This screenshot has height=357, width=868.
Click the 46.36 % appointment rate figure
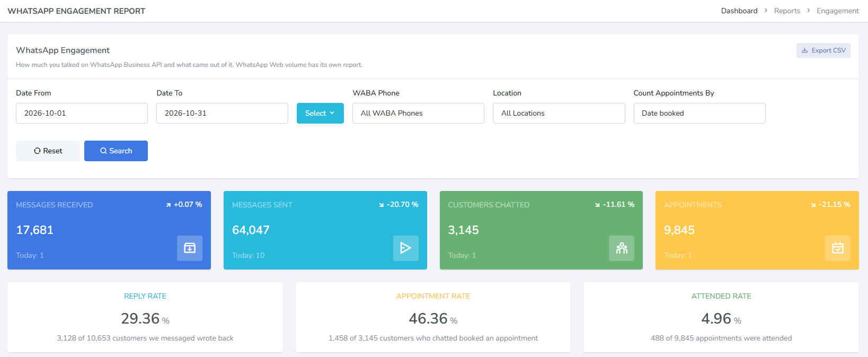click(433, 318)
